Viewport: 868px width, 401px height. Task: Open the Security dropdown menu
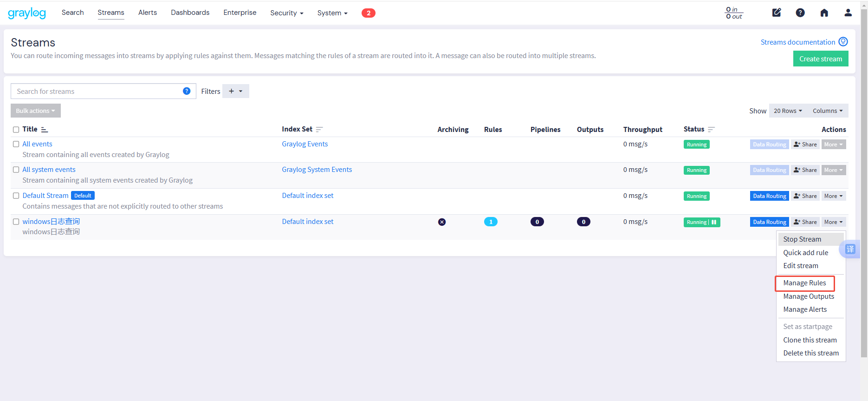287,13
